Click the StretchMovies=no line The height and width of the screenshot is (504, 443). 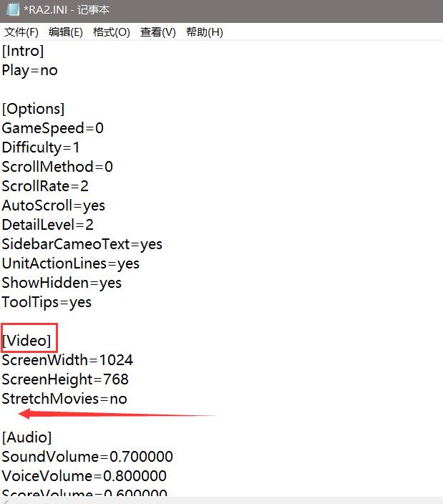tap(64, 399)
